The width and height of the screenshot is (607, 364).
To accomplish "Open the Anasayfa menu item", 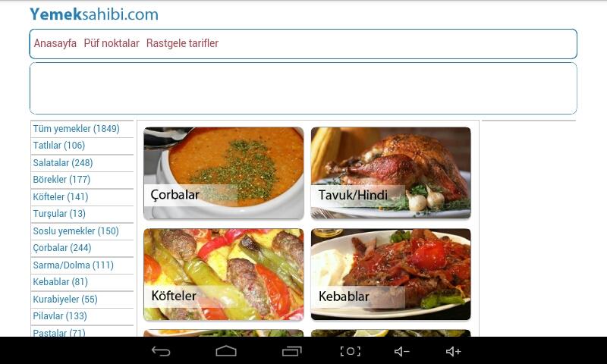I will point(55,43).
